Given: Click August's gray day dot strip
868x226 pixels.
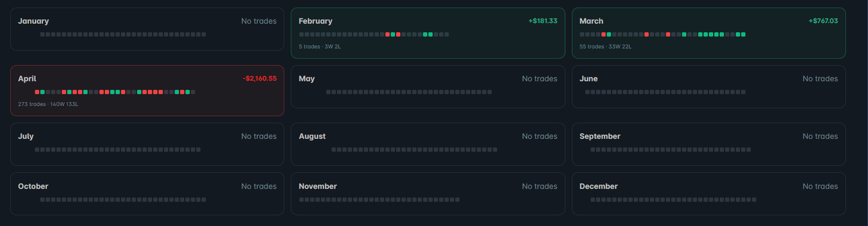Looking at the screenshot, I should 414,149.
